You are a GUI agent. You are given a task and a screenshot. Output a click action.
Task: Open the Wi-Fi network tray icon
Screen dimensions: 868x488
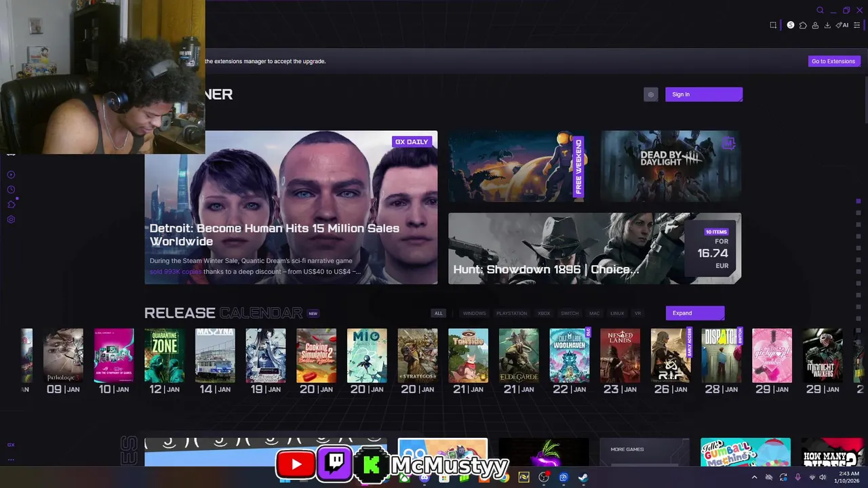pos(812,477)
